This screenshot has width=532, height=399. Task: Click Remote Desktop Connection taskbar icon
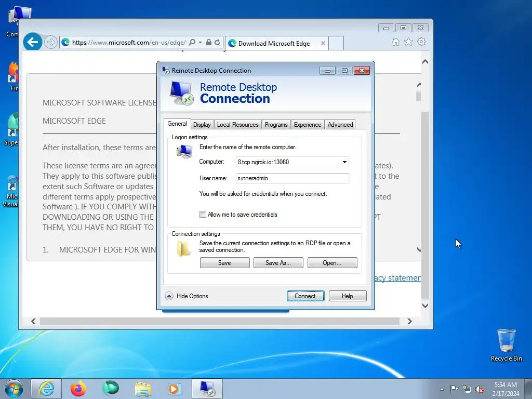(x=207, y=389)
